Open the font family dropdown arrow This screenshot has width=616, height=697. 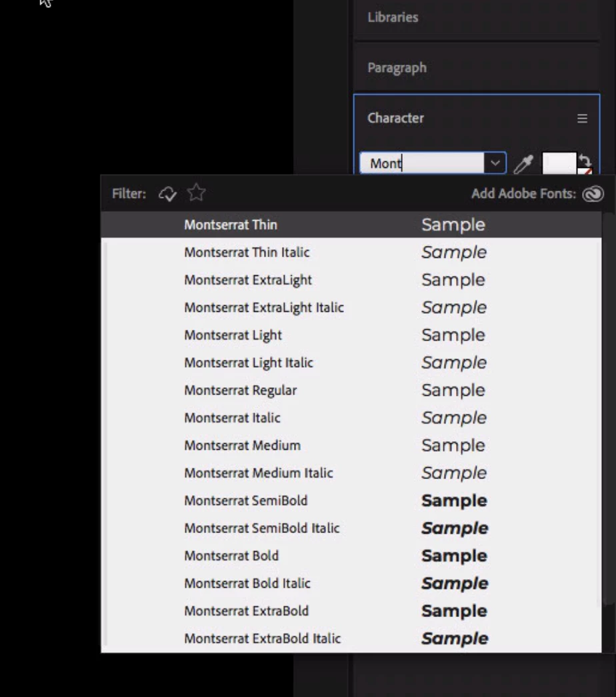[495, 163]
